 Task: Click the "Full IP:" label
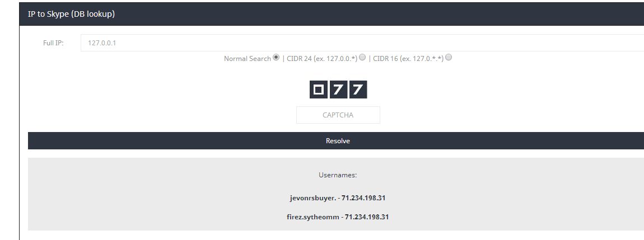(x=53, y=43)
